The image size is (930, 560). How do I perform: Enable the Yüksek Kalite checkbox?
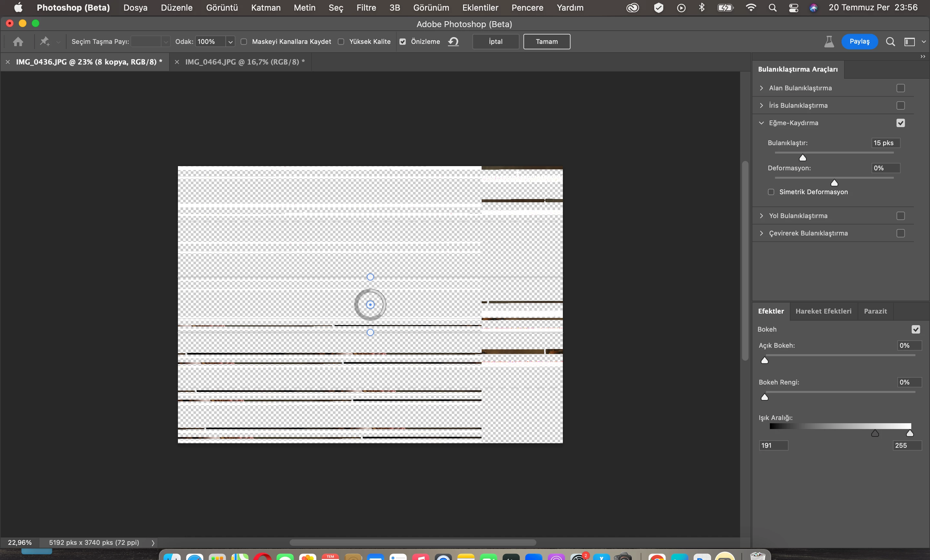[x=341, y=42]
